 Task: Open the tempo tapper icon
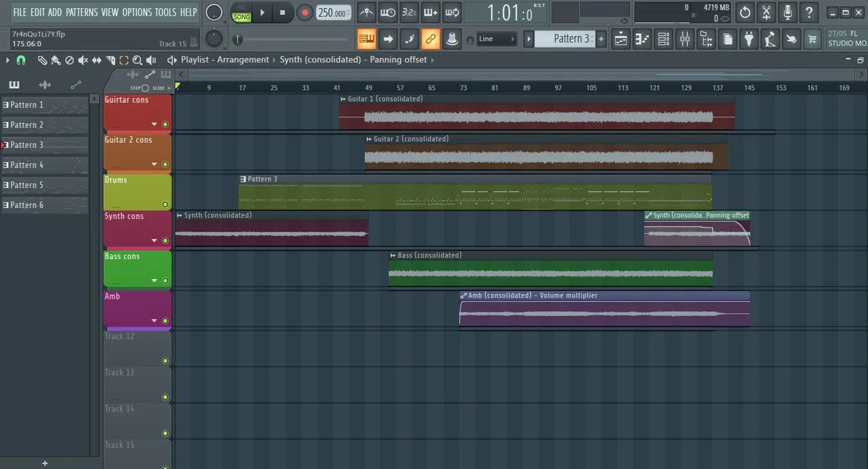click(770, 39)
